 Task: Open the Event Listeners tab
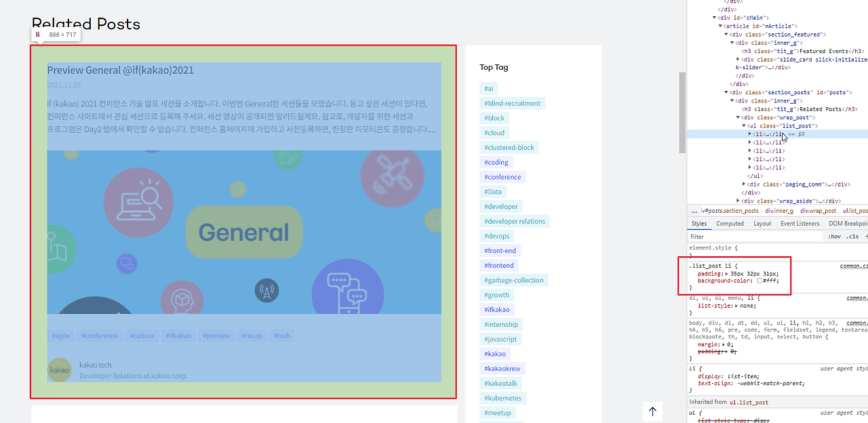(x=800, y=224)
